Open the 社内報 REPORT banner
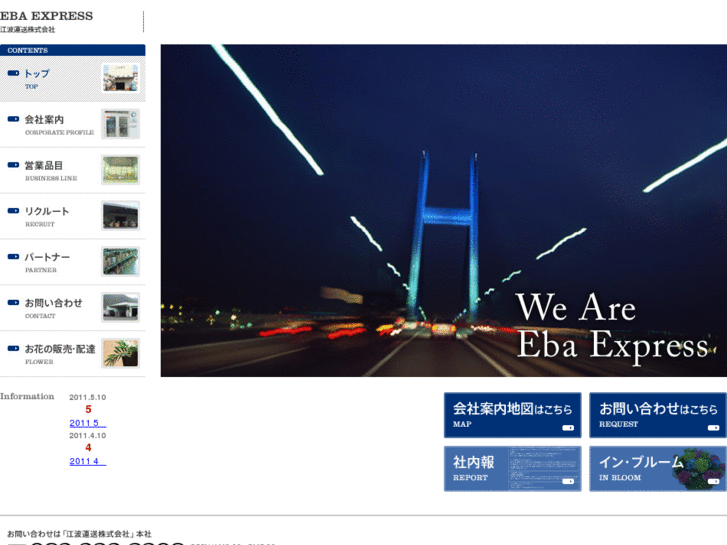Screen dimensions: 727x545 [512, 468]
